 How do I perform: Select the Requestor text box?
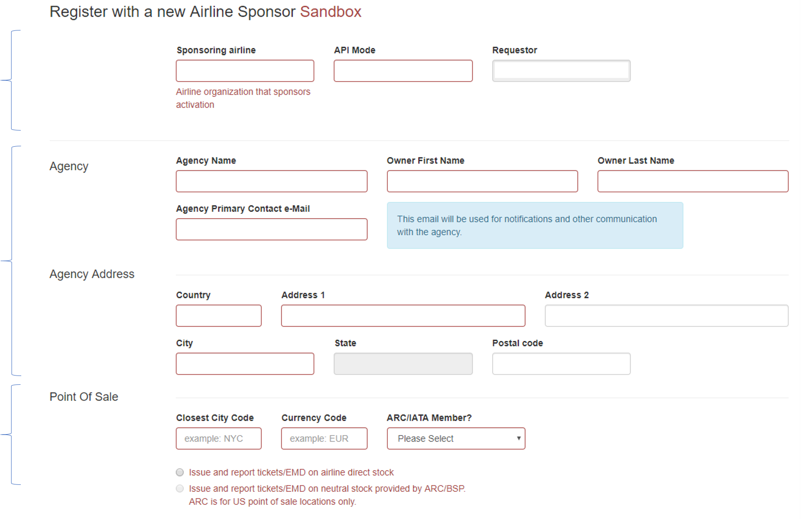pyautogui.click(x=561, y=71)
